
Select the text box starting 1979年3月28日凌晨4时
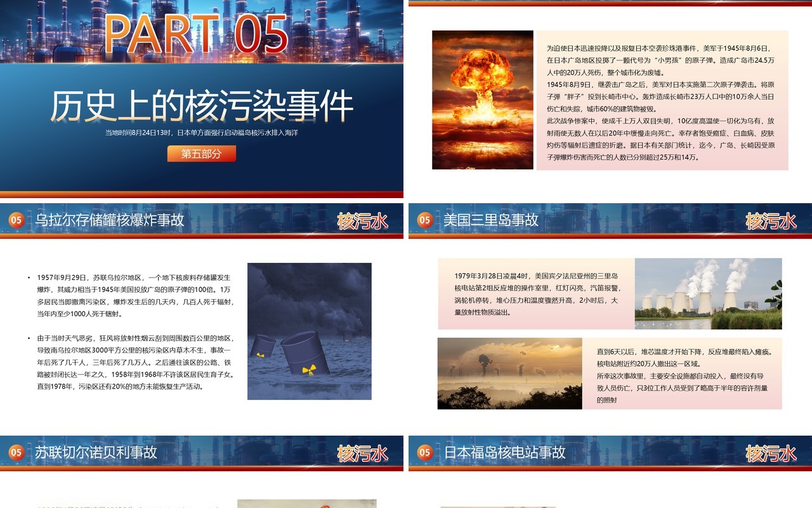click(536, 294)
